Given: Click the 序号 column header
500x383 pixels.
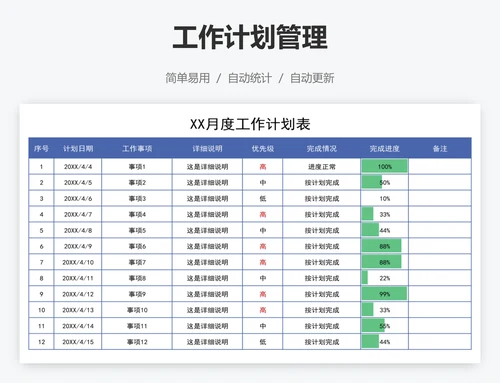Looking at the screenshot, I should pos(41,148).
